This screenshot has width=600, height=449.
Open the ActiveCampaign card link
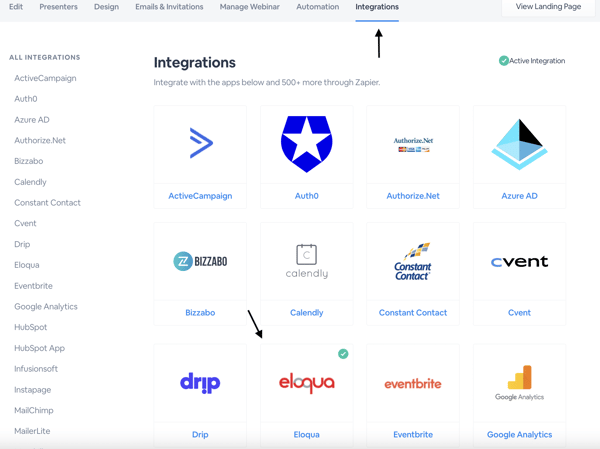(x=200, y=196)
